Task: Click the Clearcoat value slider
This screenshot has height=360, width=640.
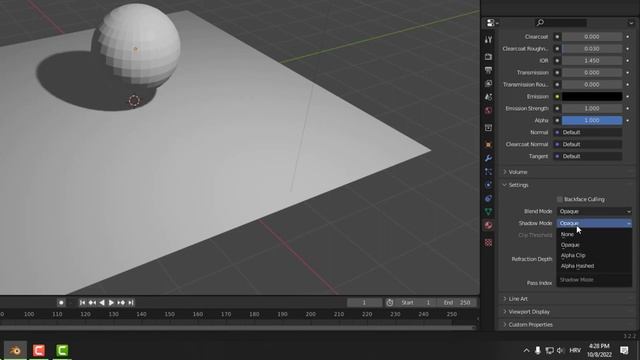Action: coord(592,37)
